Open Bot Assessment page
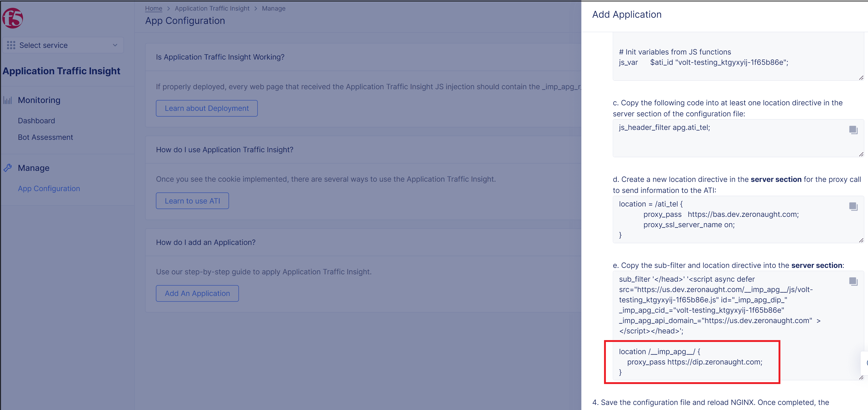 pyautogui.click(x=46, y=137)
